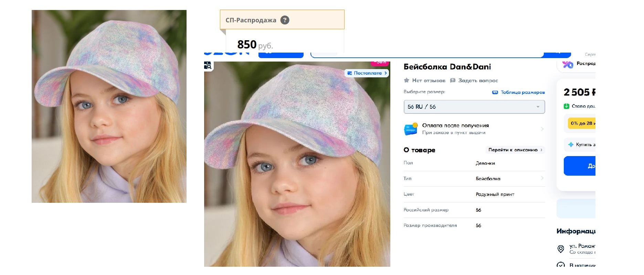Click the question bubble icon near Задать вопрос
644x275 pixels.
[453, 80]
